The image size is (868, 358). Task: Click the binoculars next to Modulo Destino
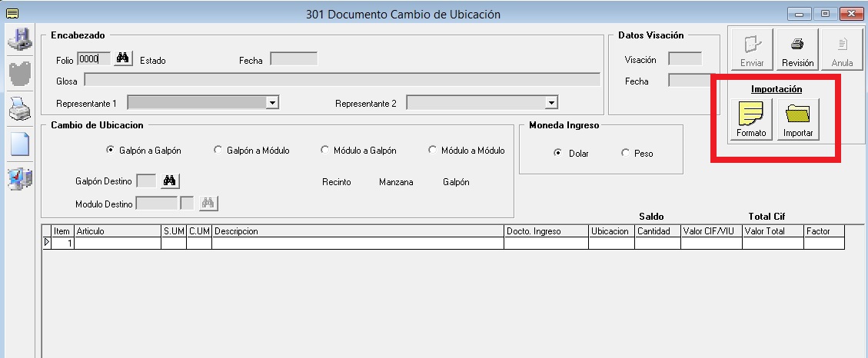pos(208,203)
